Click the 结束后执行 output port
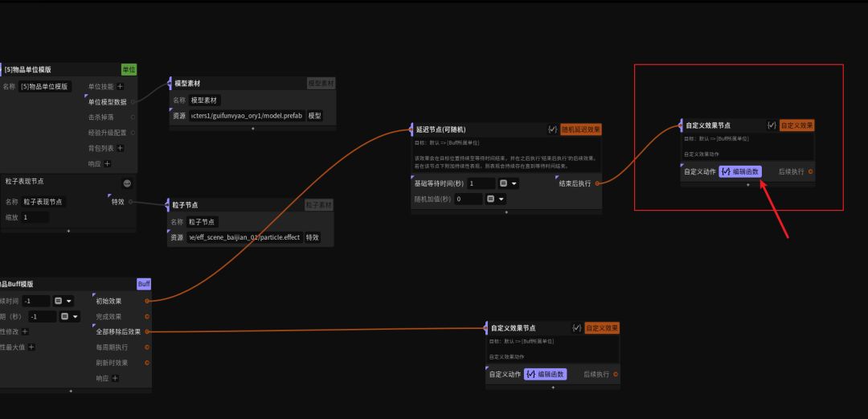 [x=597, y=183]
